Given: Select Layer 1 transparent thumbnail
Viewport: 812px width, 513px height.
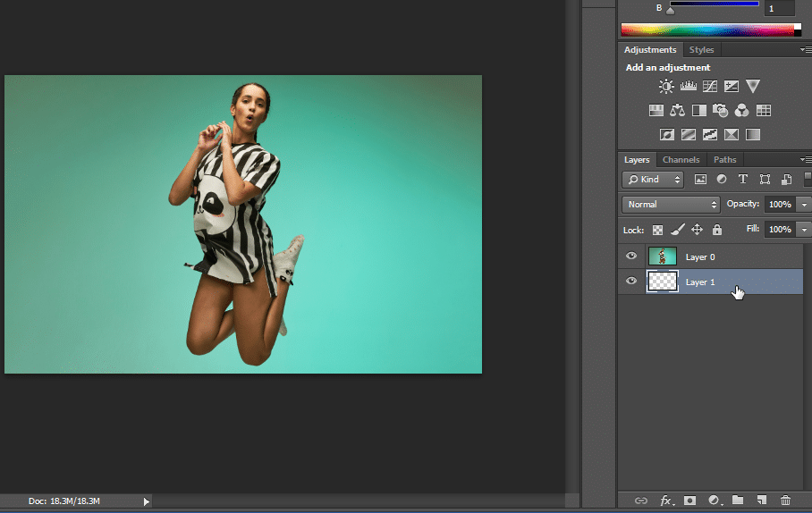Looking at the screenshot, I should pos(663,282).
